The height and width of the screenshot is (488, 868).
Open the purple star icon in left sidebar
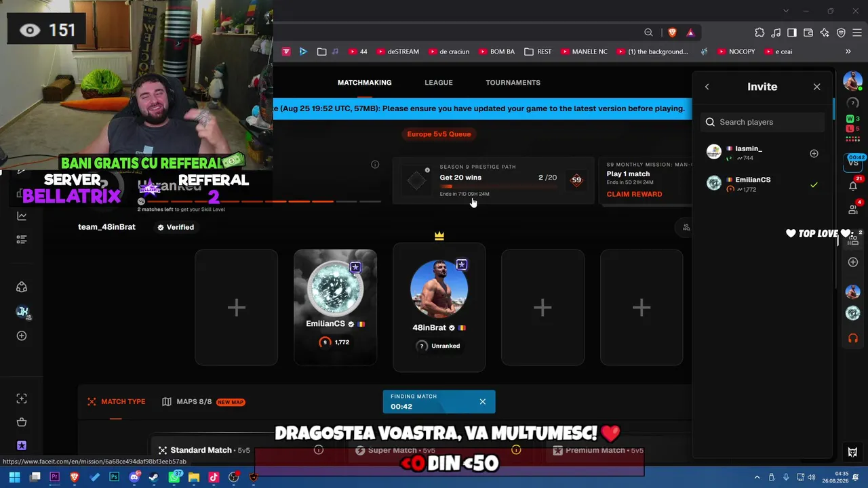point(22,445)
